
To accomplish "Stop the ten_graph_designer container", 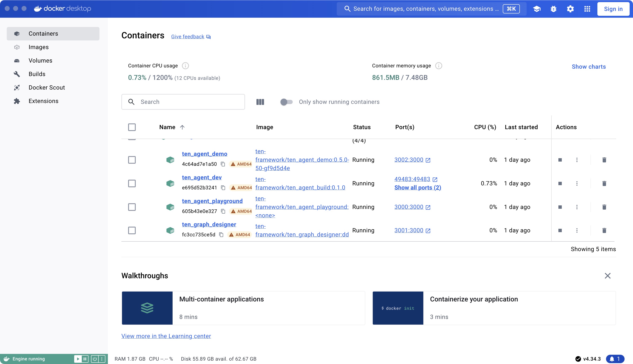I will pyautogui.click(x=560, y=230).
